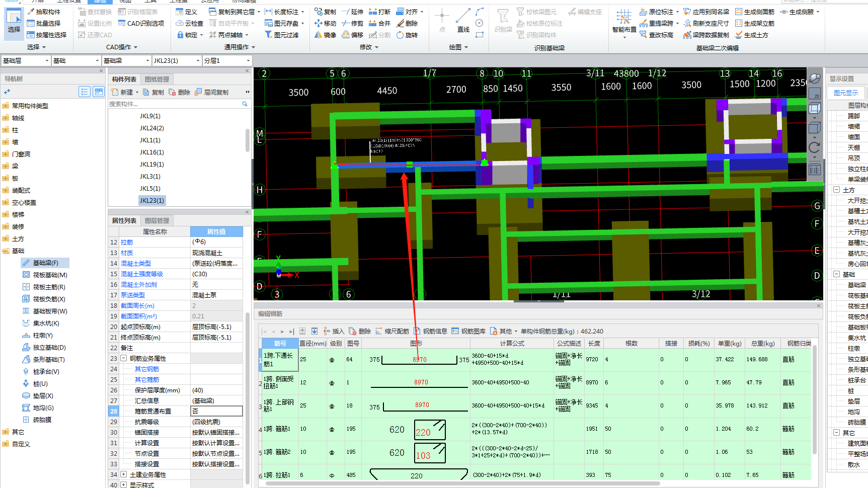Viewport: 868px width, 488px height.
Task: Click the 合并 merge tool
Action: [x=379, y=23]
